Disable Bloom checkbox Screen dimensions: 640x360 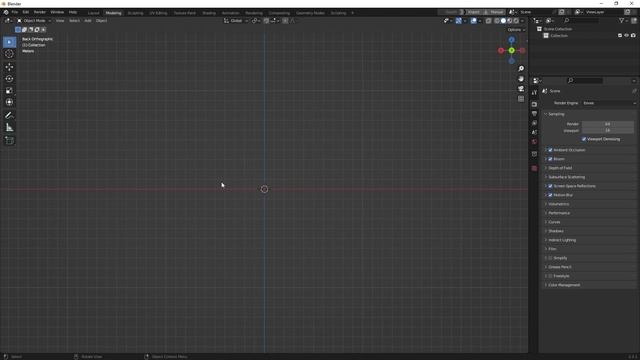pos(550,159)
